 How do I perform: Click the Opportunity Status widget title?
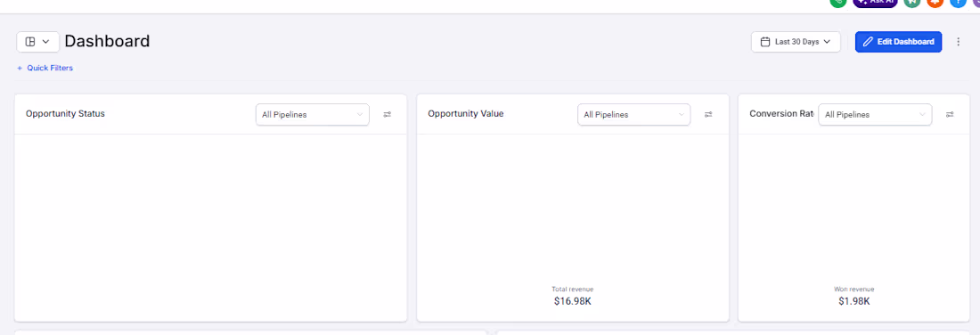point(65,114)
